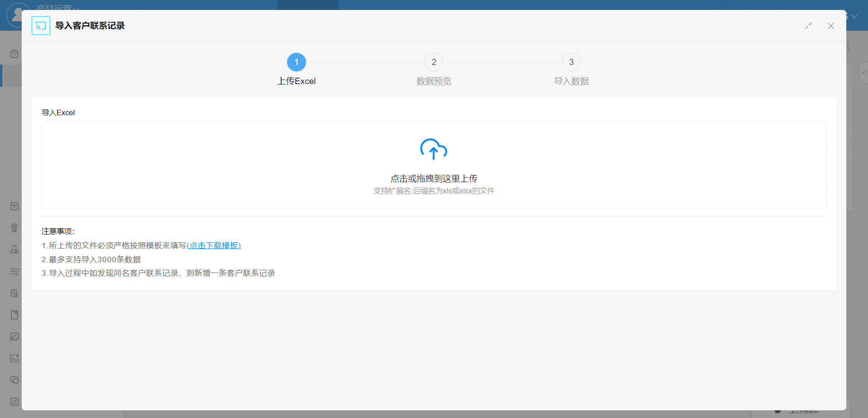This screenshot has height=418, width=868.
Task: Click the double hearts icon in the sidebar
Action: 14,380
